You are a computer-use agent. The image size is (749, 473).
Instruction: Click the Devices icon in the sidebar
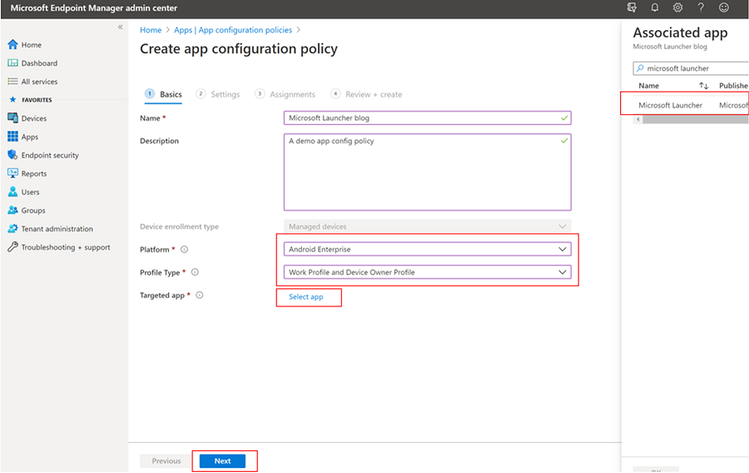click(x=12, y=118)
